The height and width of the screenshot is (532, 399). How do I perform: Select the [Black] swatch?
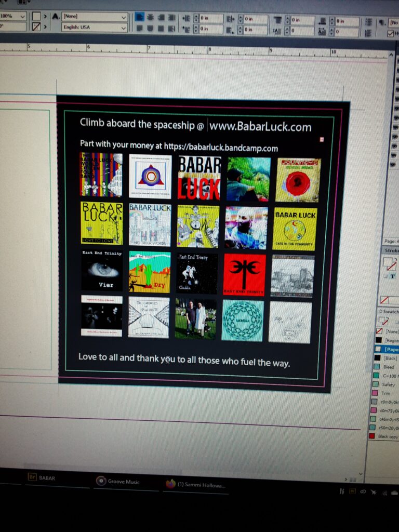coord(387,358)
